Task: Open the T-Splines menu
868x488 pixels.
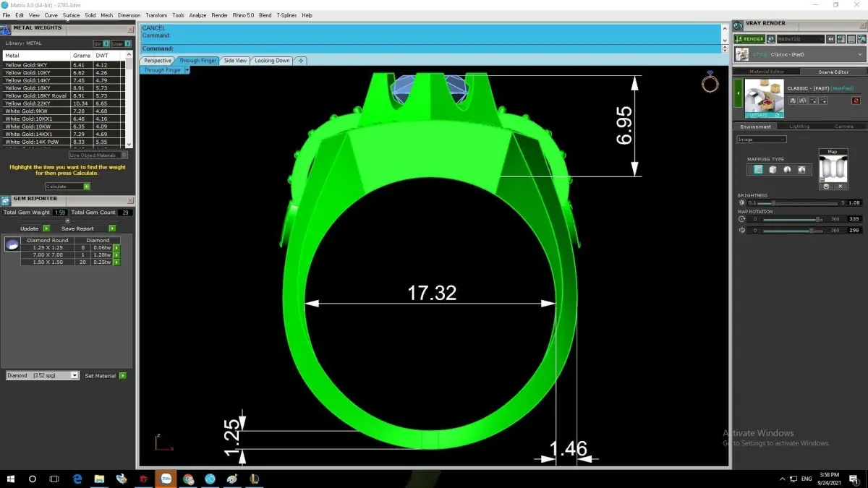Action: tap(286, 15)
